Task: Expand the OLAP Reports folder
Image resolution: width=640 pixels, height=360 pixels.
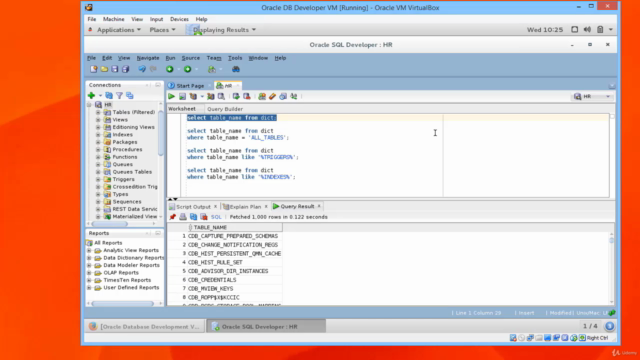Action: point(89,273)
